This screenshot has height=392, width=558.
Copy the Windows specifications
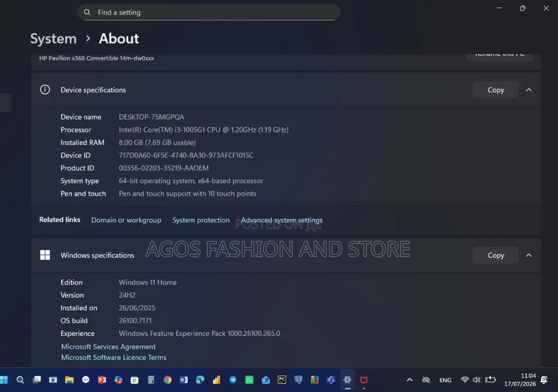[x=495, y=255]
